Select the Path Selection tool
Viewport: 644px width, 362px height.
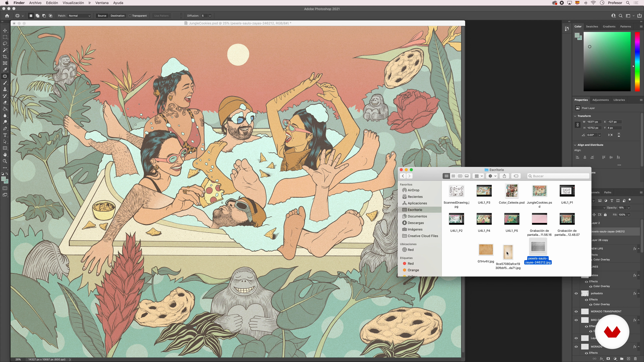coord(5,142)
